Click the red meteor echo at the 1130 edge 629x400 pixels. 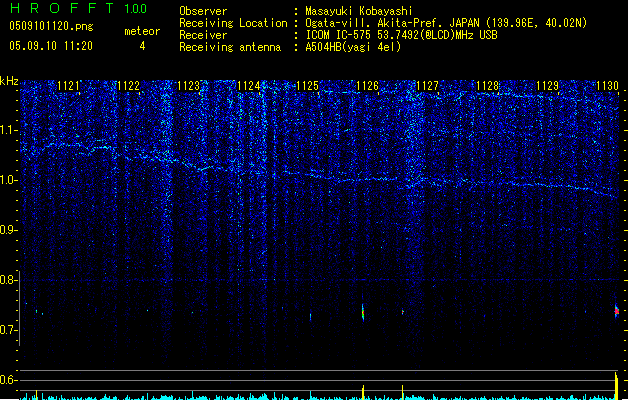(x=617, y=311)
